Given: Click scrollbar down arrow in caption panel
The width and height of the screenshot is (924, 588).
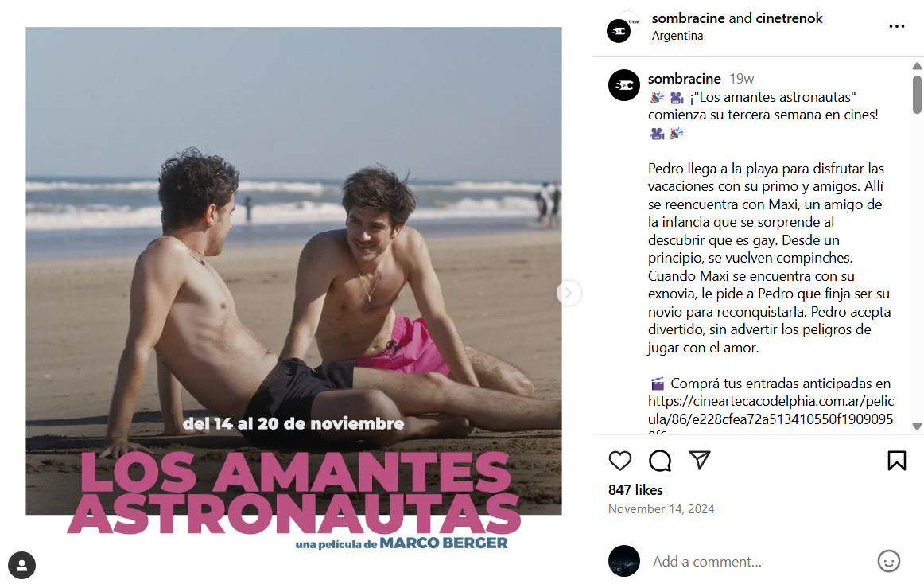Looking at the screenshot, I should (917, 426).
